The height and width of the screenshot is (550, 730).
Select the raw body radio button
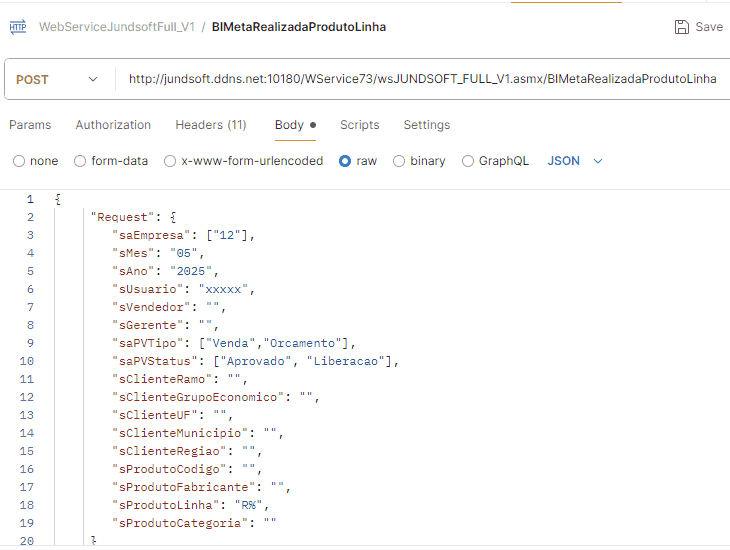click(x=345, y=161)
